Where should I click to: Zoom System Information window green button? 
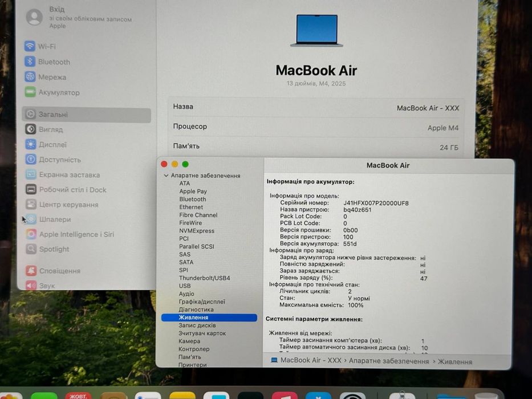(x=185, y=164)
